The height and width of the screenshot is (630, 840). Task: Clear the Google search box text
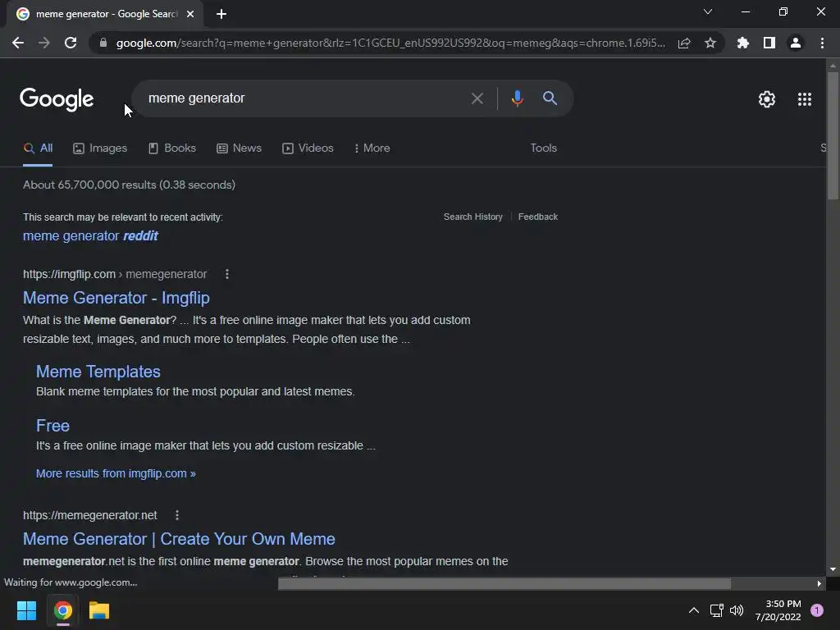[477, 98]
